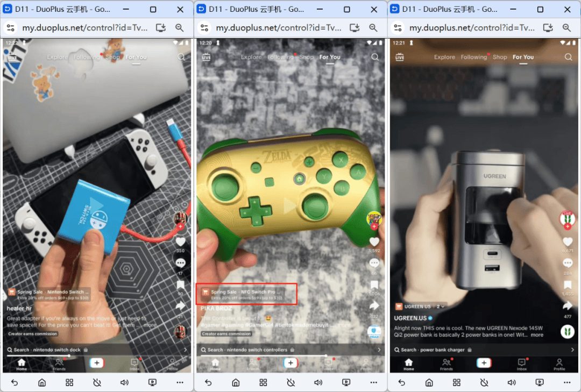Bookmark the Nintendo Switch dock video
The width and height of the screenshot is (581, 392).
click(x=180, y=284)
